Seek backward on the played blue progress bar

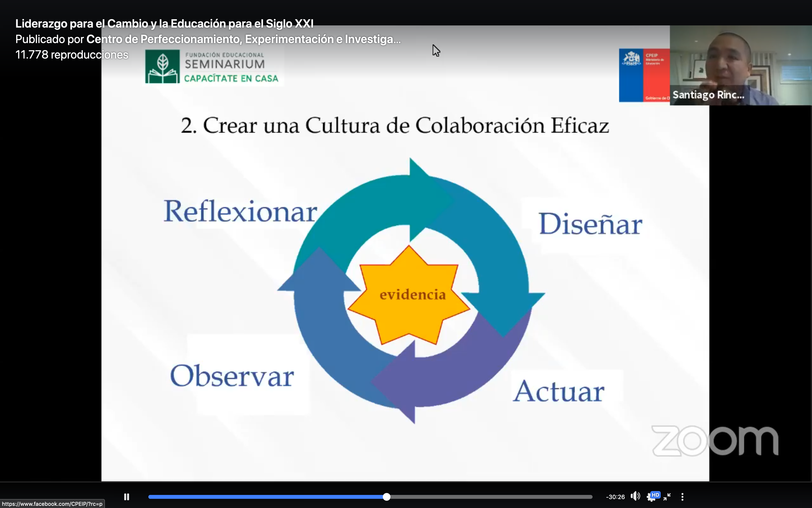(x=266, y=497)
